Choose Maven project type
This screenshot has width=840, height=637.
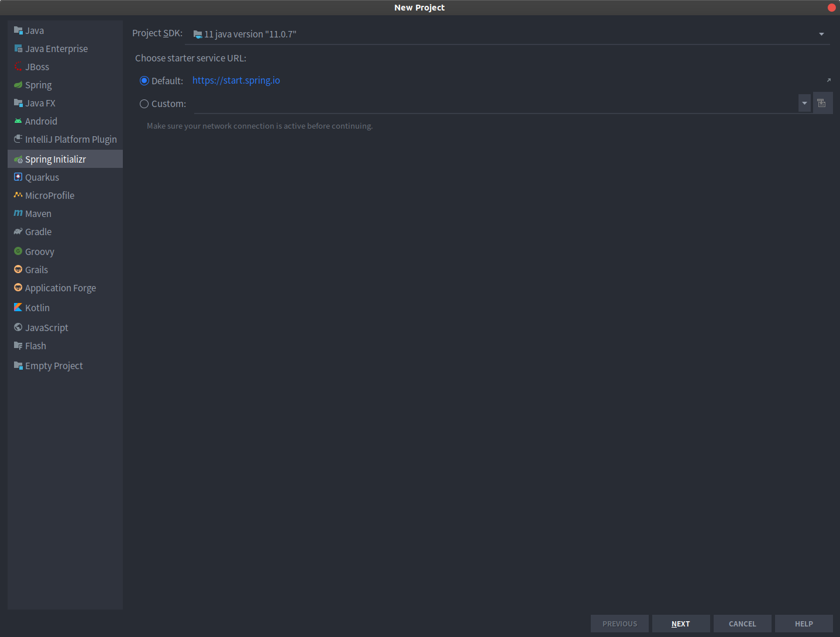click(x=65, y=214)
